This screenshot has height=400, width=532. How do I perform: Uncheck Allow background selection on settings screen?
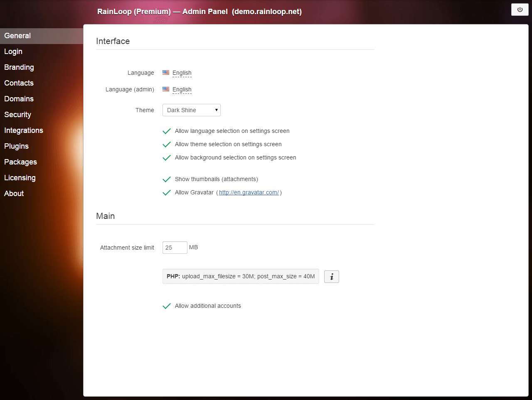point(167,158)
